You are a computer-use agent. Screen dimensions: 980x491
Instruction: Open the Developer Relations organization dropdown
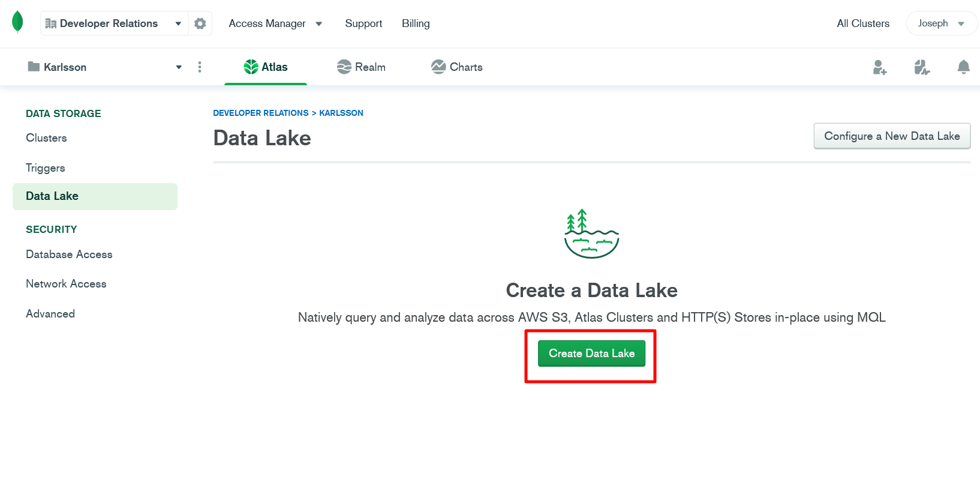point(114,23)
